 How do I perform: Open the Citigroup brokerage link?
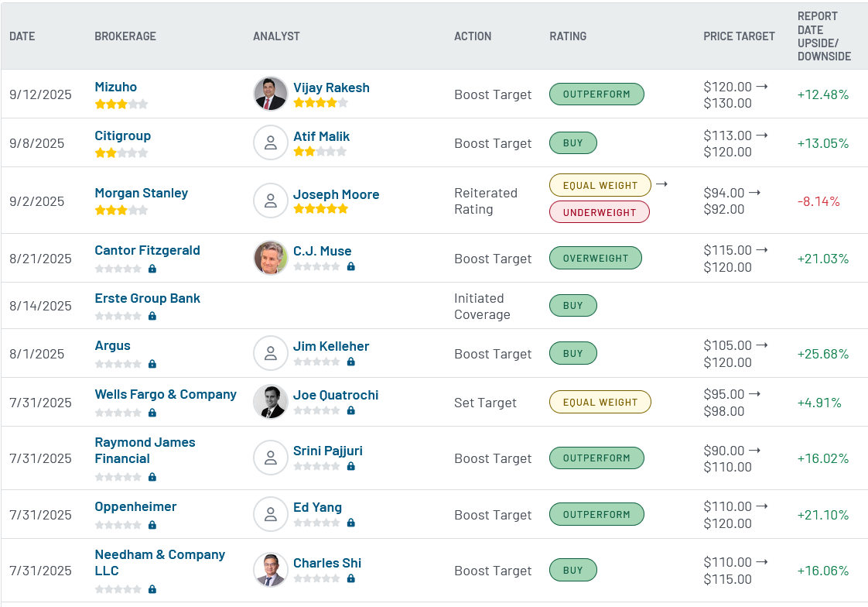pyautogui.click(x=122, y=135)
